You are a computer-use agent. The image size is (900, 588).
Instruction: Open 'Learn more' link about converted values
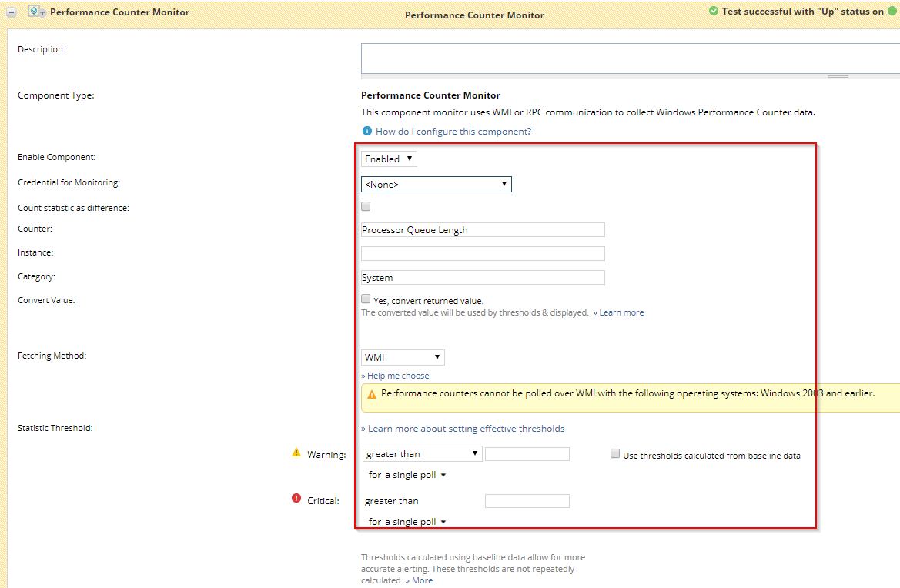621,312
